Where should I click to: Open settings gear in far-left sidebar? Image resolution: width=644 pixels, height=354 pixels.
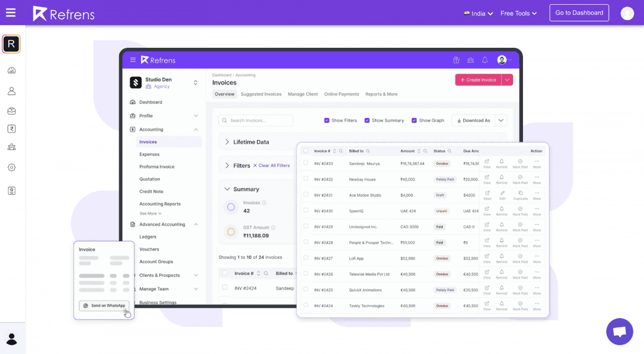(x=11, y=167)
